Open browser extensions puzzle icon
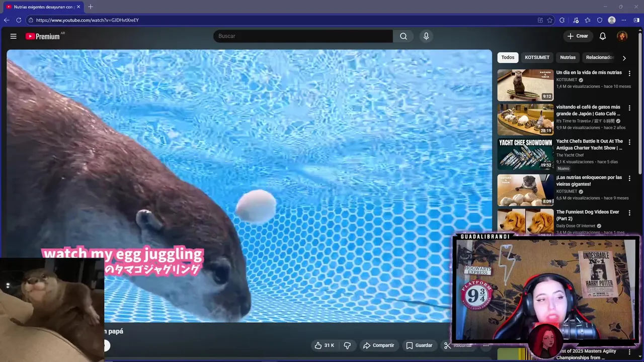Image resolution: width=644 pixels, height=362 pixels. coord(562,20)
